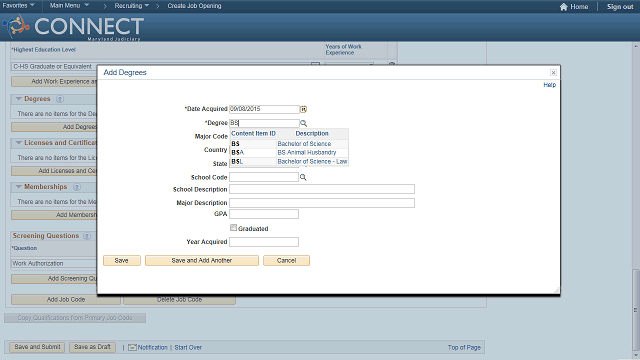Click Create Job Opening breadcrumb
This screenshot has width=640, height=360.
click(x=194, y=6)
